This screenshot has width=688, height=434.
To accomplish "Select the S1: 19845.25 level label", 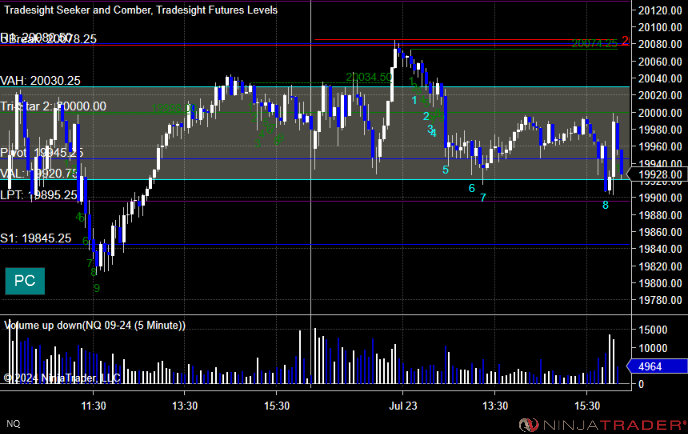I will [36, 238].
